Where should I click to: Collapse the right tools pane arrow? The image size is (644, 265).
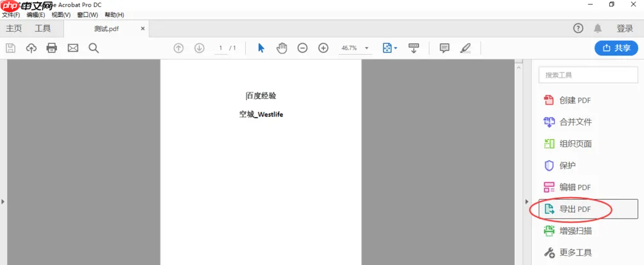point(528,202)
